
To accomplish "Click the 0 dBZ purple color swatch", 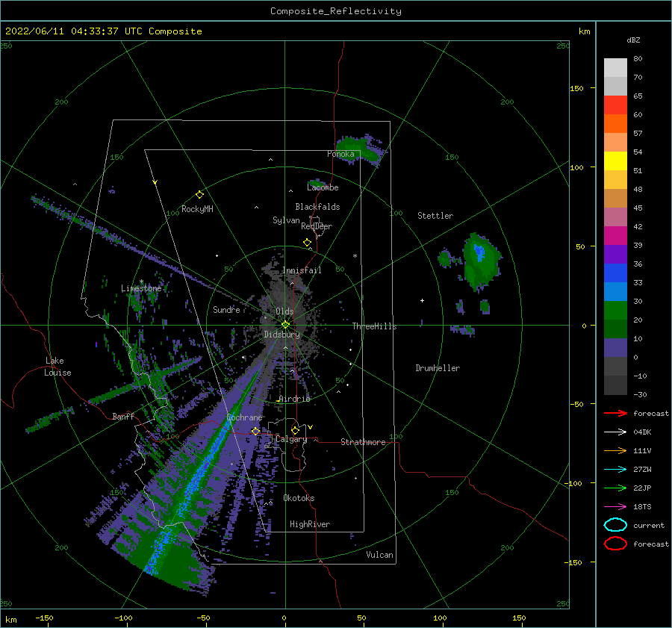I will pos(615,348).
